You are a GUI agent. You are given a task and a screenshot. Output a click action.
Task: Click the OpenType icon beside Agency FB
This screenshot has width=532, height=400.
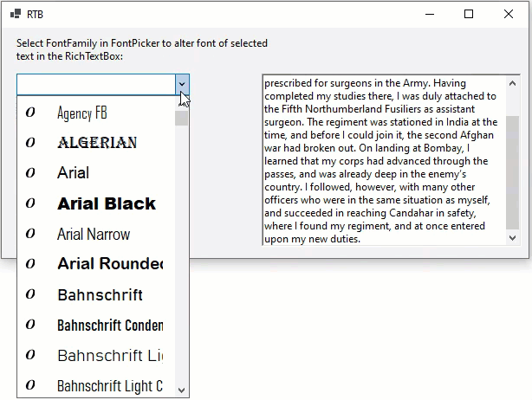[x=30, y=113]
